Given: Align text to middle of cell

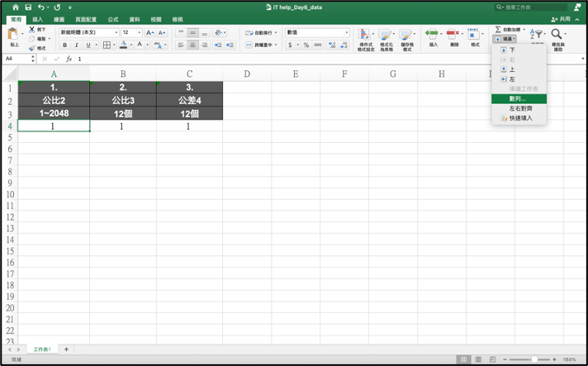Looking at the screenshot, I should [192, 33].
